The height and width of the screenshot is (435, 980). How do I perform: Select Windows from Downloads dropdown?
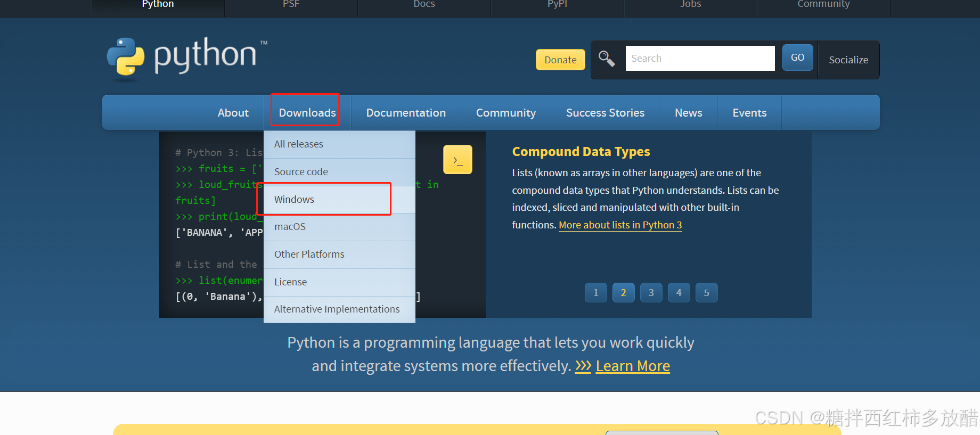(339, 200)
